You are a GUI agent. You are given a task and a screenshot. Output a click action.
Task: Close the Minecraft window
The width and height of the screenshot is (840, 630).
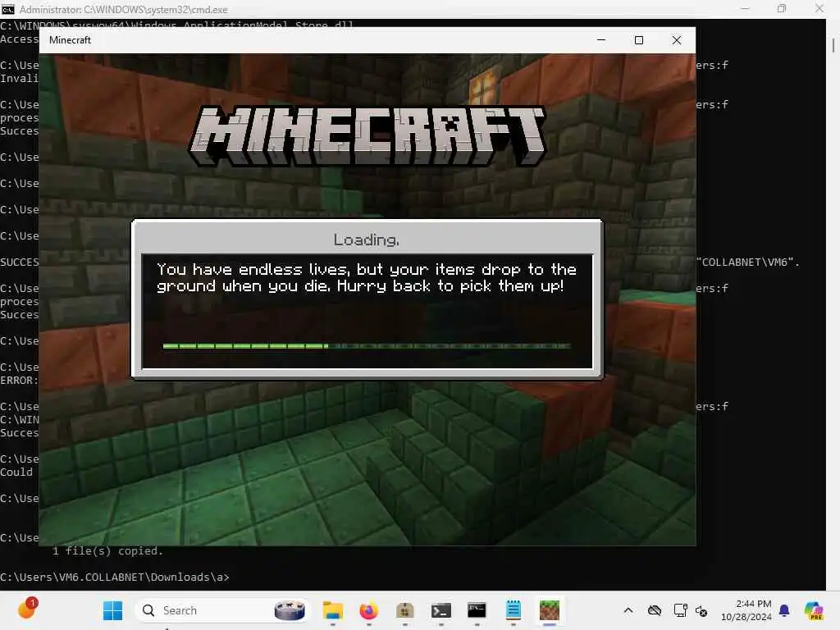(677, 40)
